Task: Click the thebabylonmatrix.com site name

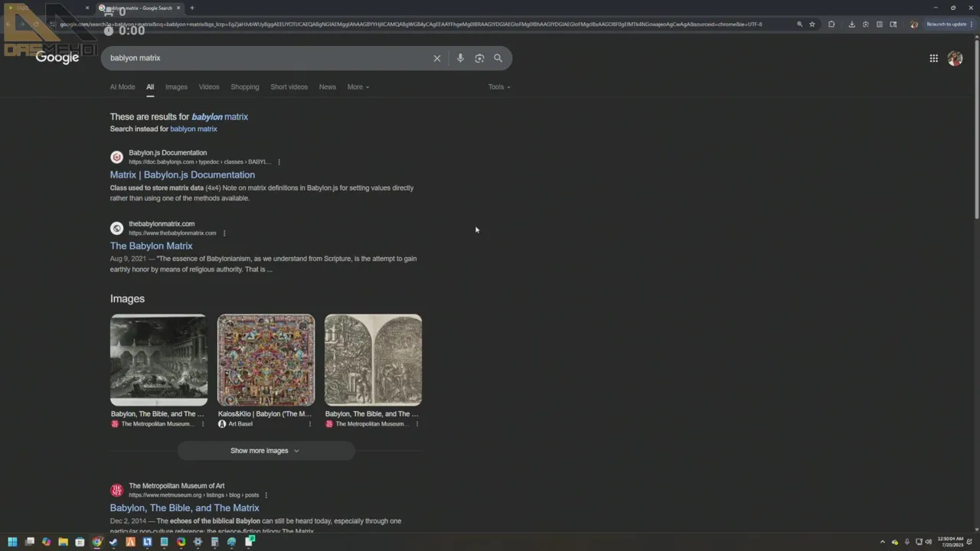Action: [162, 224]
